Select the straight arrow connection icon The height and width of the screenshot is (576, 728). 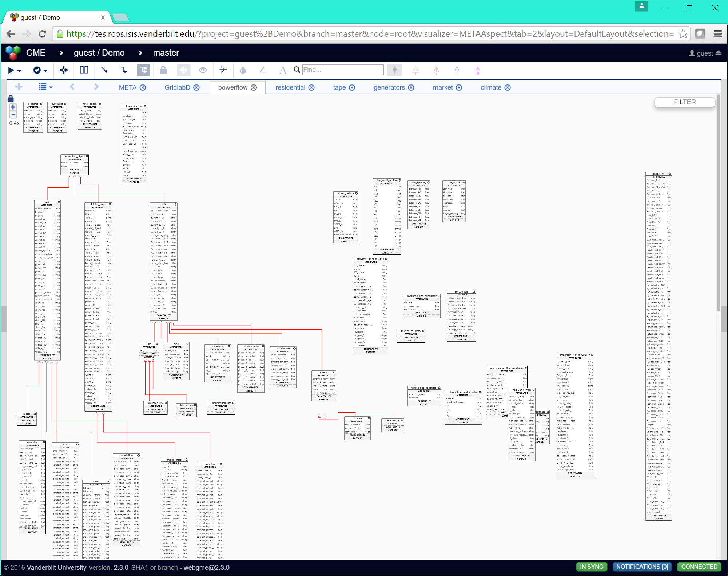click(x=104, y=70)
